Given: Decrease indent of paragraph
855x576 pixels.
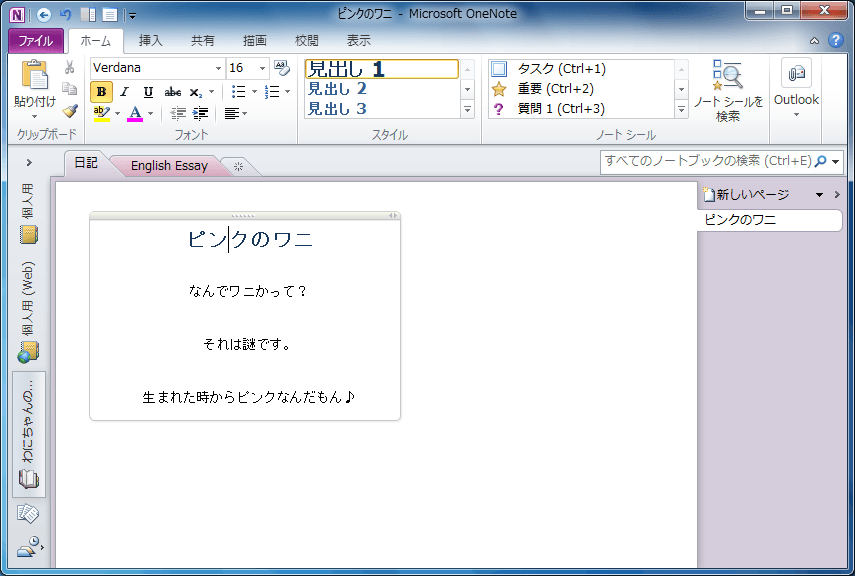Looking at the screenshot, I should click(178, 113).
